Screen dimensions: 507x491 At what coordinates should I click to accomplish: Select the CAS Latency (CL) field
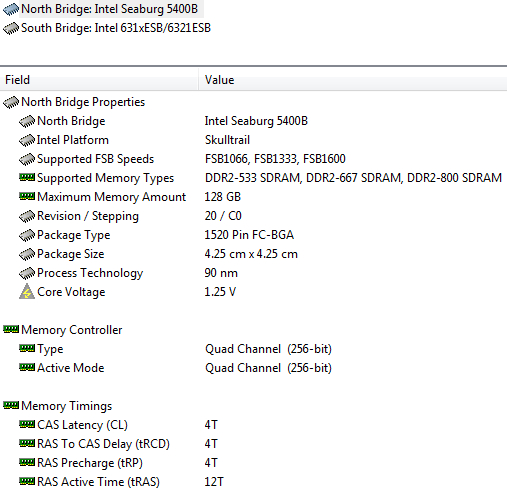[x=82, y=425]
